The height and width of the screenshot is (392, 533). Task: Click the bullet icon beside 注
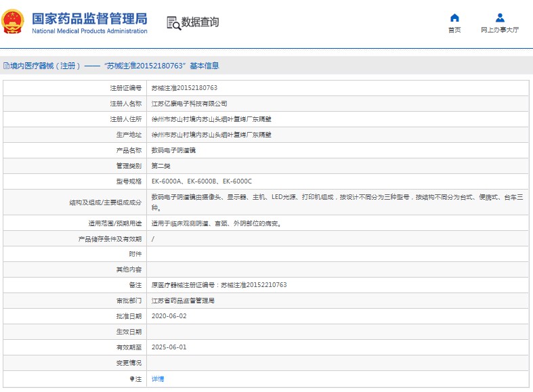132,379
